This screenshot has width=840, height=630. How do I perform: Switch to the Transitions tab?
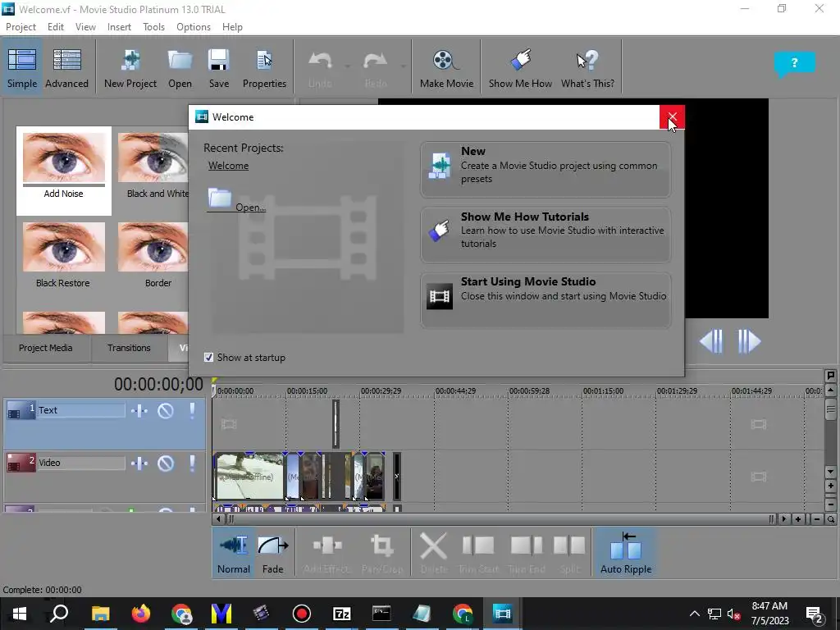coord(129,348)
